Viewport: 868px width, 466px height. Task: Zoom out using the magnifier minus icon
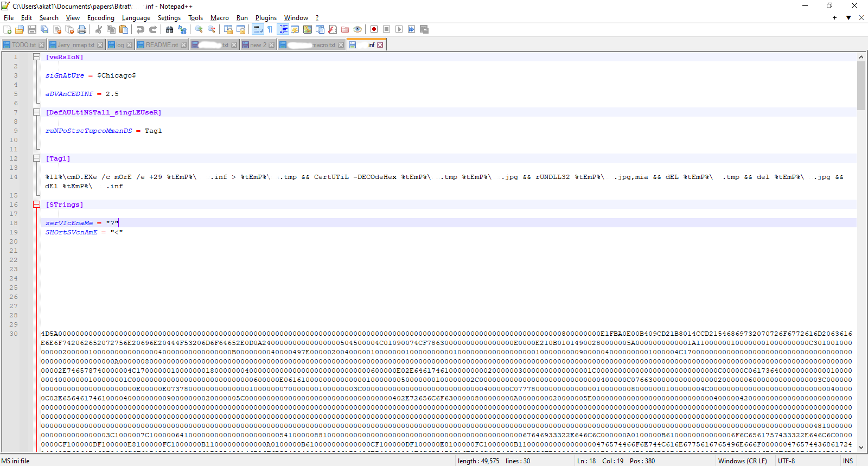click(x=212, y=29)
